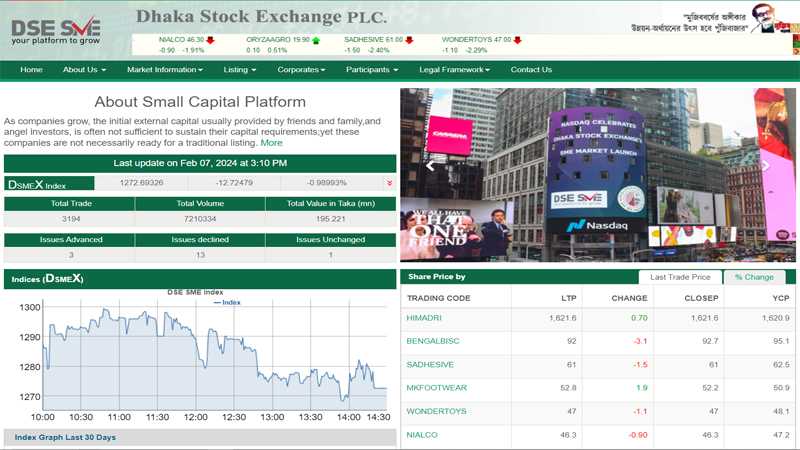800x450 pixels.
Task: Go to previous carousel slide arrow
Action: coord(431,167)
